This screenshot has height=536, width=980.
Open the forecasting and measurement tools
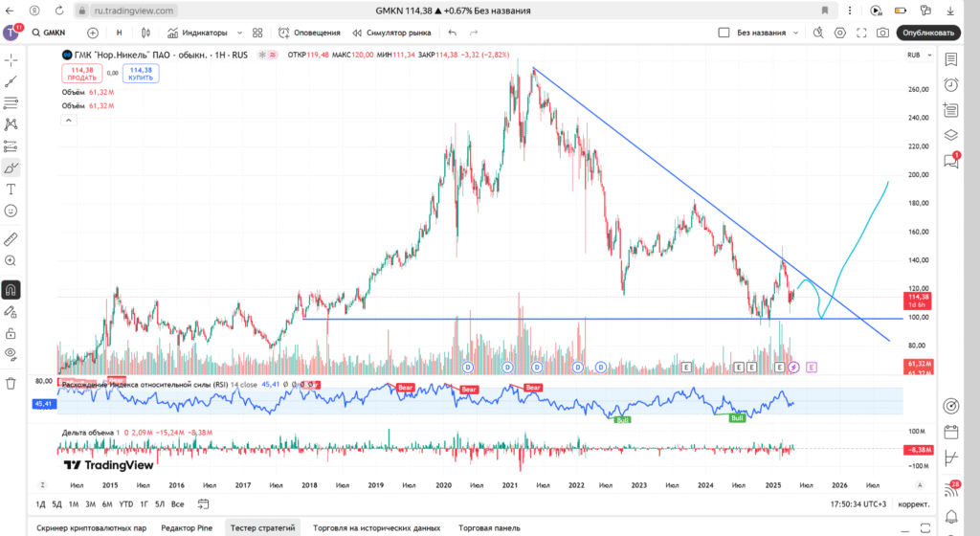pos(11,146)
